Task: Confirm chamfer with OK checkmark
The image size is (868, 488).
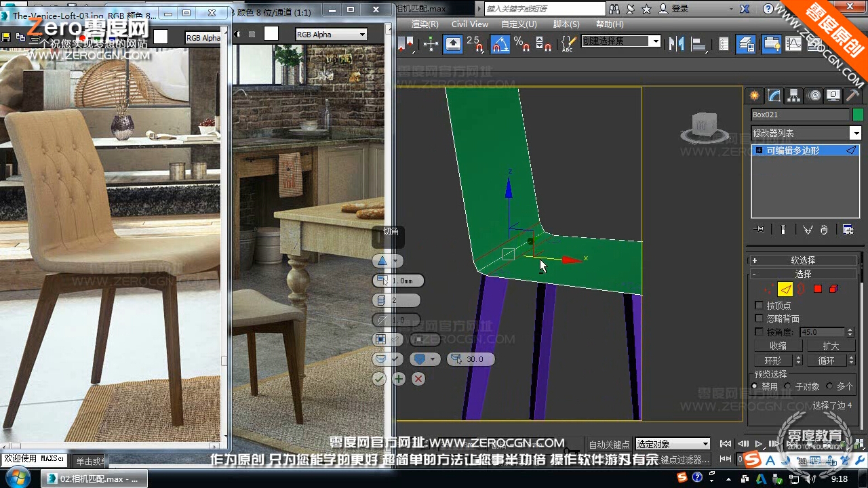Action: (x=379, y=379)
